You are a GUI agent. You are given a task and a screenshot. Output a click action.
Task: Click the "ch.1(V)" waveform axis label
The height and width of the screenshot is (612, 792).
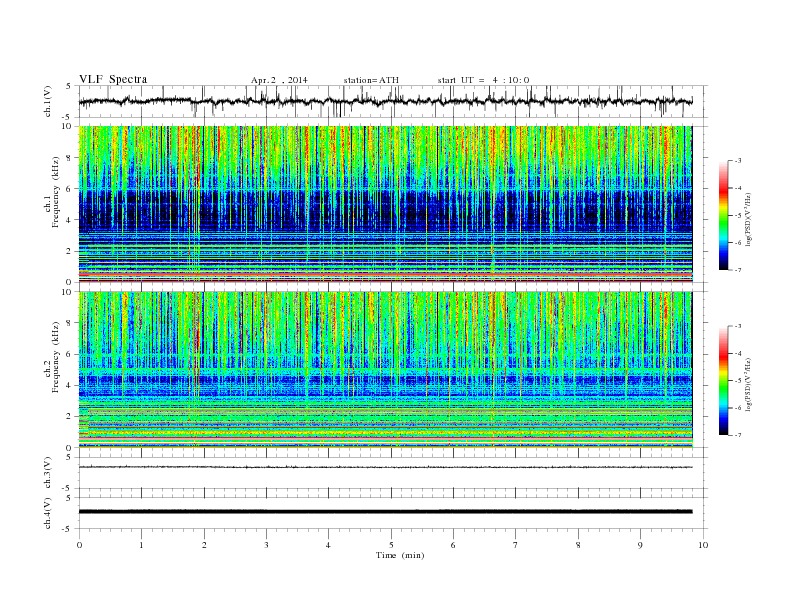pos(48,101)
